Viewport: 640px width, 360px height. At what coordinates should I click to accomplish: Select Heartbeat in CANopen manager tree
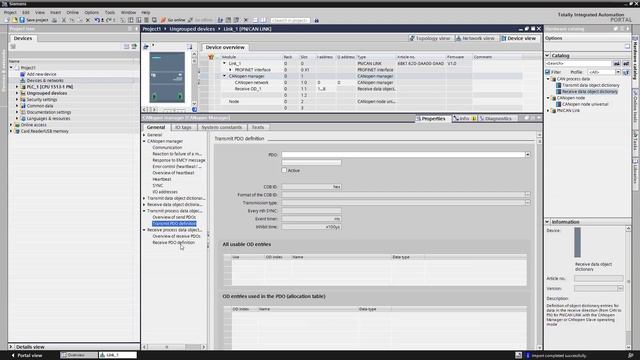[162, 179]
